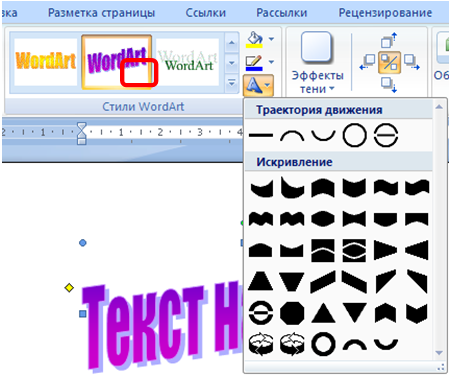
Task: Select the thick Button pour shape
Action: pos(261,313)
